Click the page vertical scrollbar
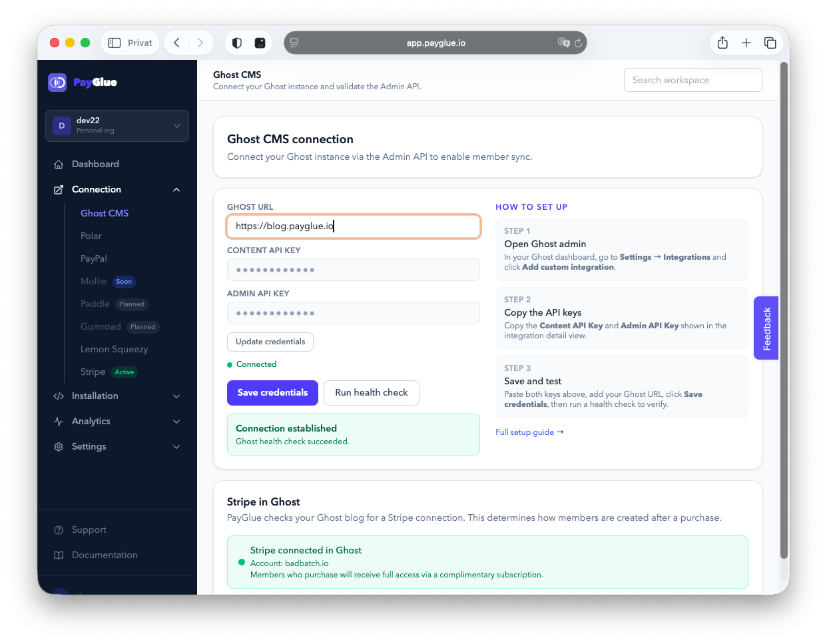This screenshot has width=827, height=644. (784, 310)
